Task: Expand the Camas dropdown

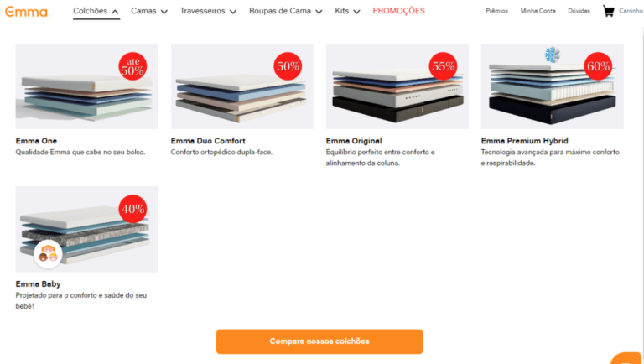Action: click(x=149, y=11)
